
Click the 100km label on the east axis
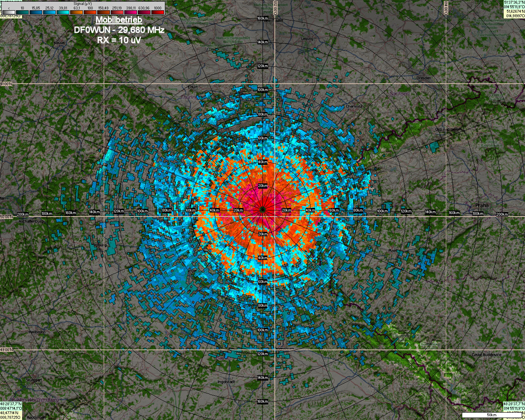click(x=382, y=211)
